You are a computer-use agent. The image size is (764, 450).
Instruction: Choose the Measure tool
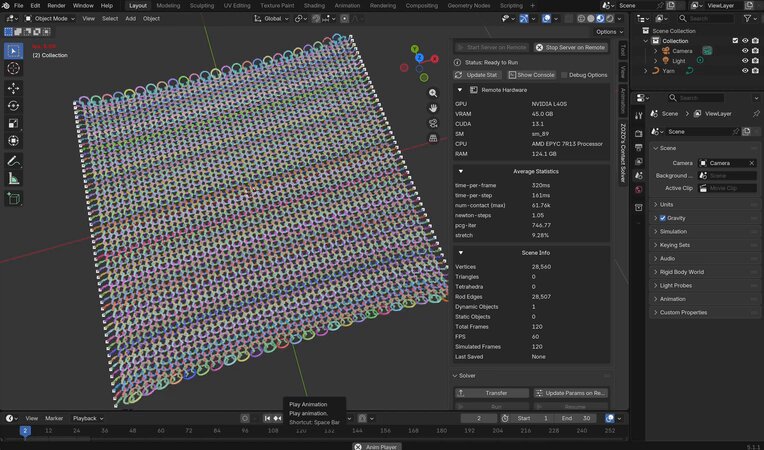tap(14, 179)
